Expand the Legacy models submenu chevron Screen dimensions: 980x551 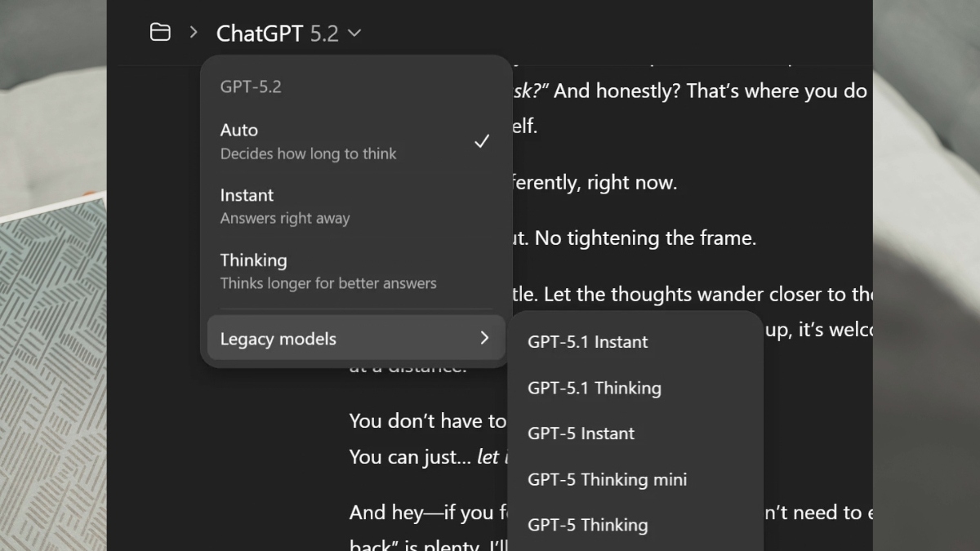[484, 338]
